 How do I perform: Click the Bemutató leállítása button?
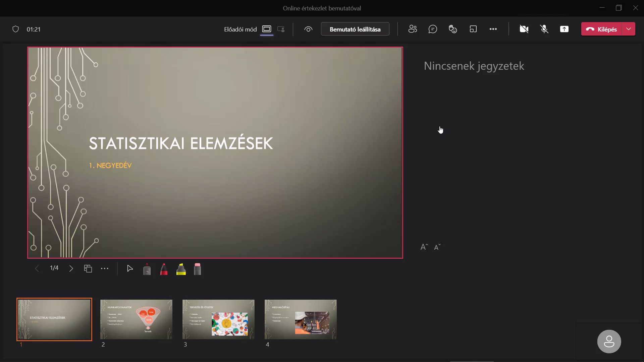click(x=355, y=29)
